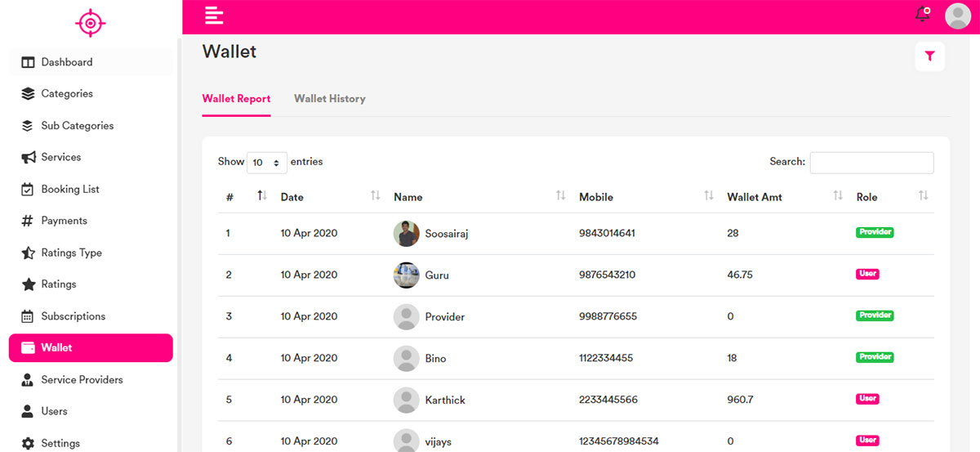Open the Show entries count dropdown

click(x=267, y=163)
